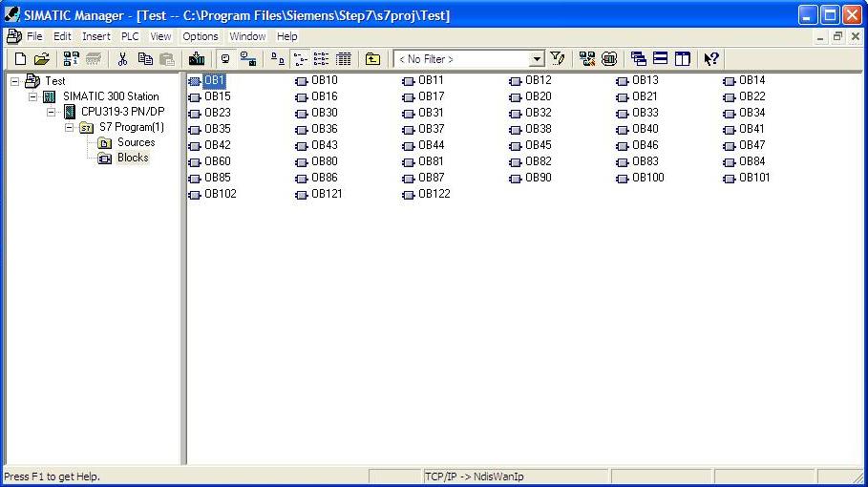Image resolution: width=868 pixels, height=487 pixels.
Task: Select SIMATIC 300 Station in tree
Action: pos(111,96)
